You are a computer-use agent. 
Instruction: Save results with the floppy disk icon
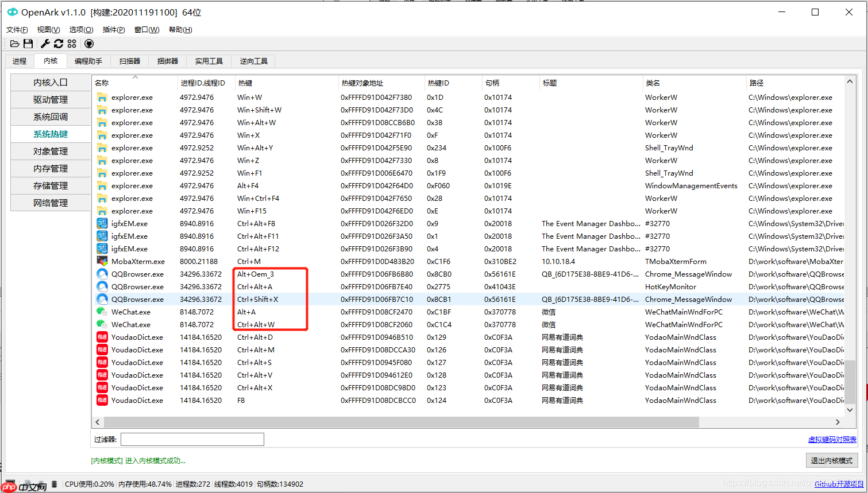click(28, 43)
